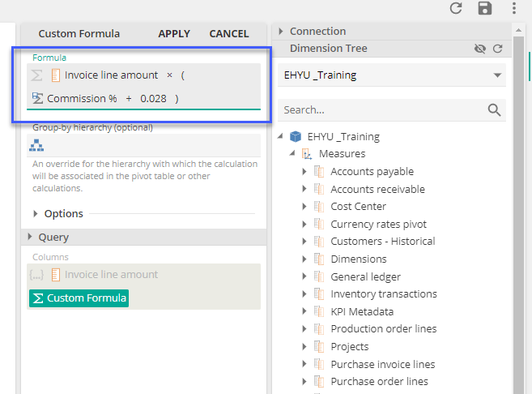The image size is (532, 394).
Task: Select Commission % token in formula
Action: [81, 98]
